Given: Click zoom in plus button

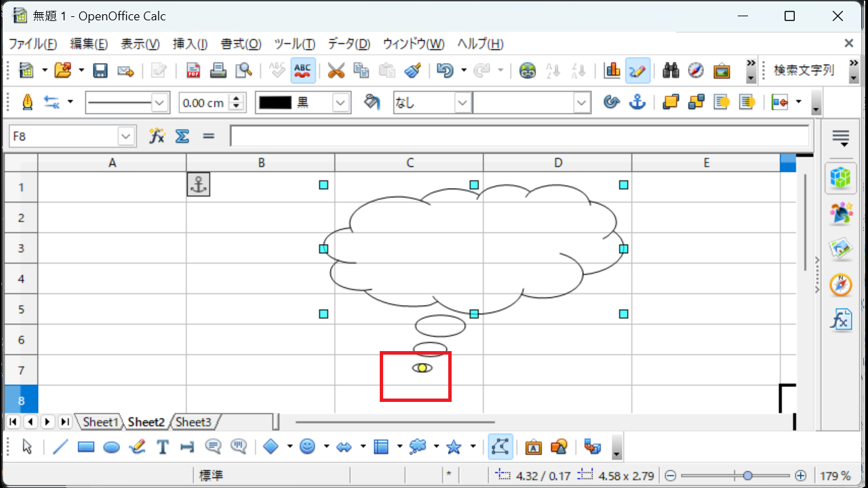Looking at the screenshot, I should coord(801,476).
